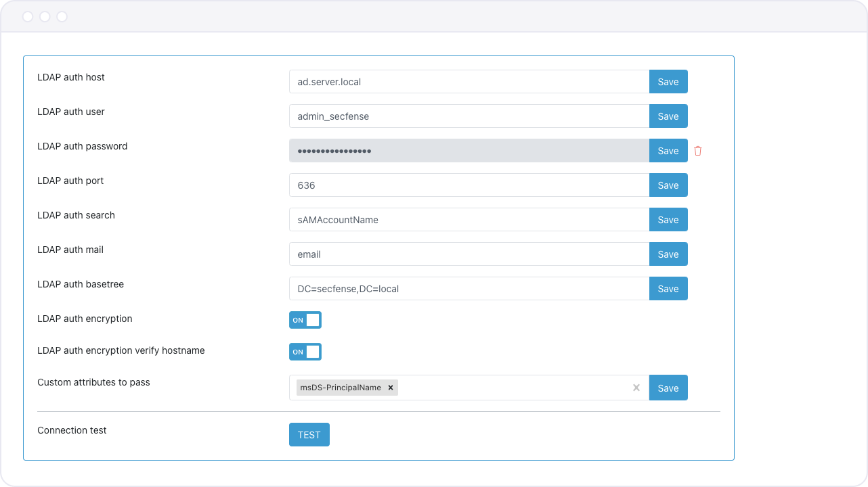Save the LDAP auth host setting
The height and width of the screenshot is (487, 868).
click(668, 81)
